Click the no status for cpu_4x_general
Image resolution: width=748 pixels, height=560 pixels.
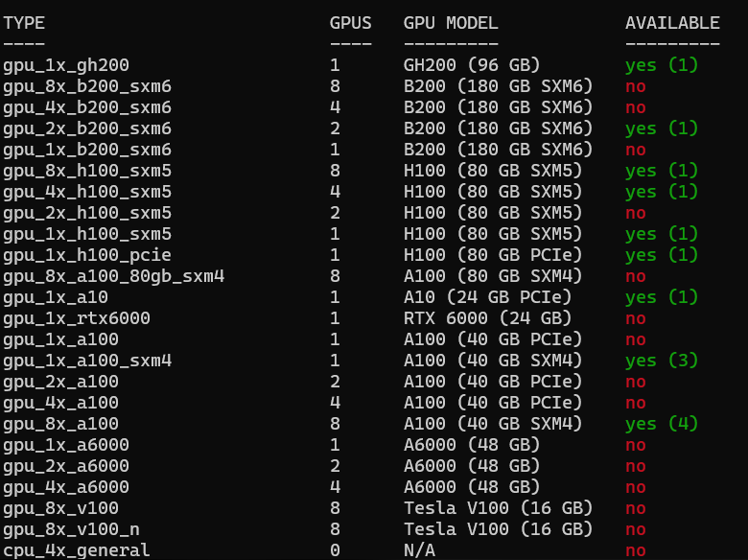(636, 550)
